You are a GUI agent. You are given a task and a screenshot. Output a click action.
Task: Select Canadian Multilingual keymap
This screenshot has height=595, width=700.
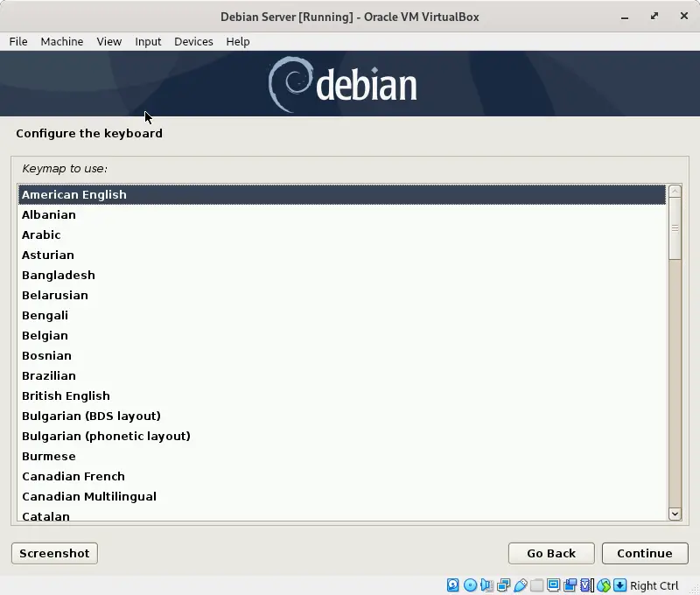coord(342,496)
